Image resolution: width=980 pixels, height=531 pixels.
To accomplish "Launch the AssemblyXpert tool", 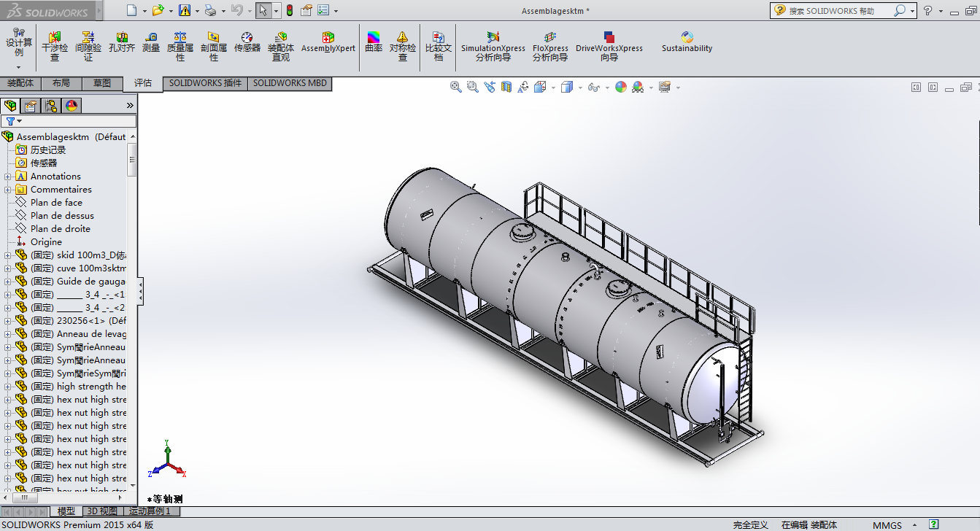I will point(328,42).
